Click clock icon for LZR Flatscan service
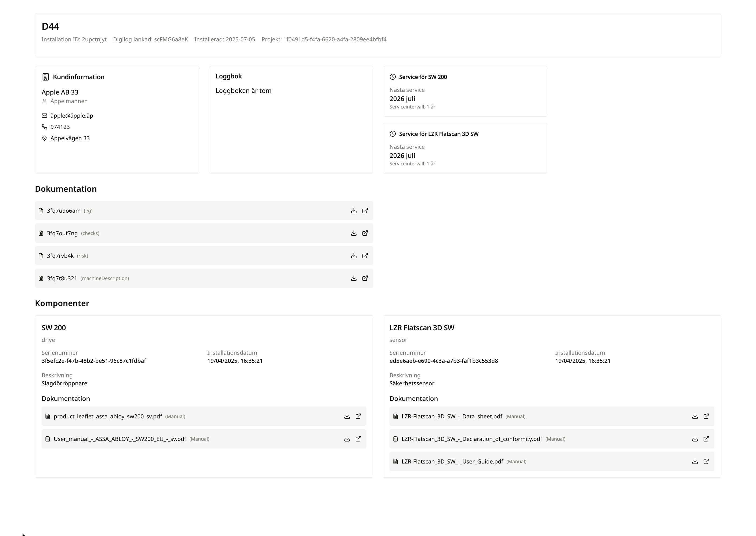The width and height of the screenshot is (756, 536). [393, 134]
